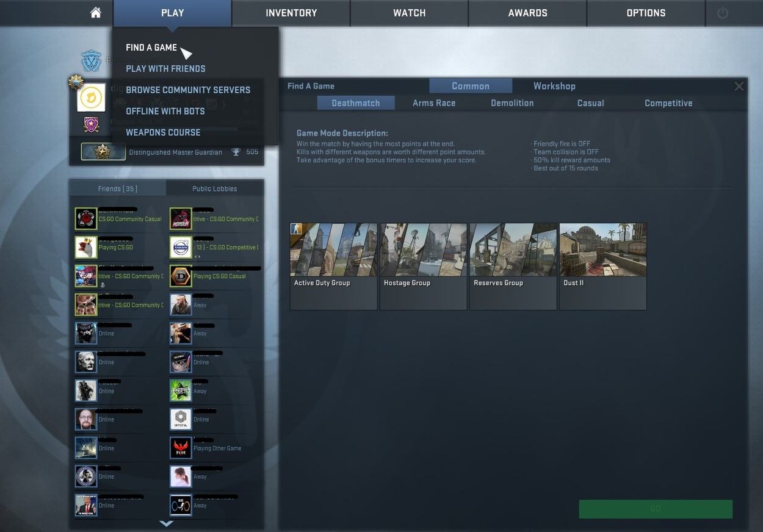Screen dimensions: 763x532
Task: Select the Competitive game mode
Action: pos(668,103)
